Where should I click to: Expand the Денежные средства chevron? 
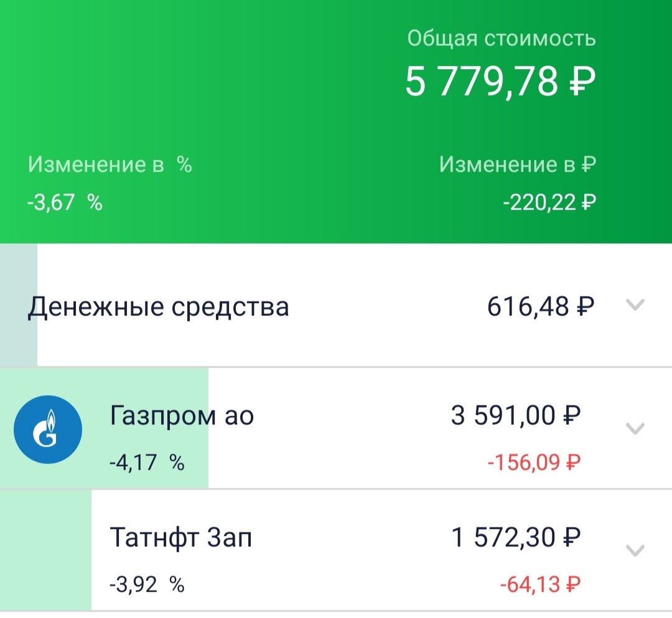point(635,305)
